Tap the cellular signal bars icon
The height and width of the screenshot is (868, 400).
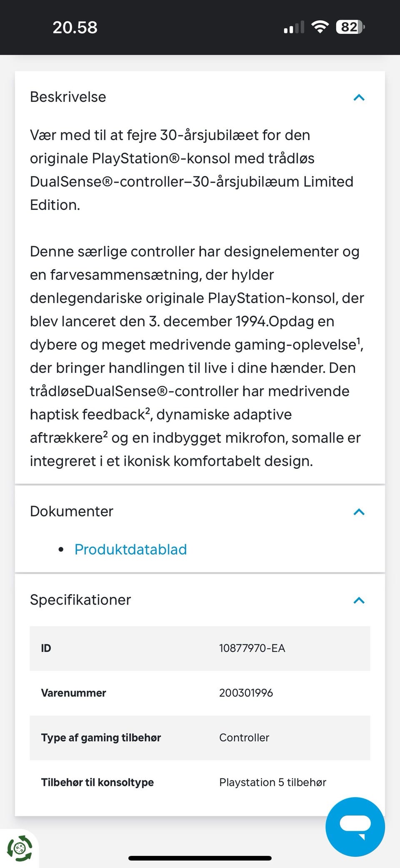(x=294, y=28)
